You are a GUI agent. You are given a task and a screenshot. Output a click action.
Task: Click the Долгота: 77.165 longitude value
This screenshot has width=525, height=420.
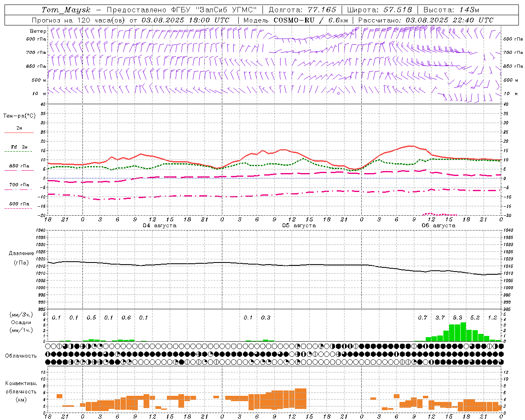click(x=302, y=10)
